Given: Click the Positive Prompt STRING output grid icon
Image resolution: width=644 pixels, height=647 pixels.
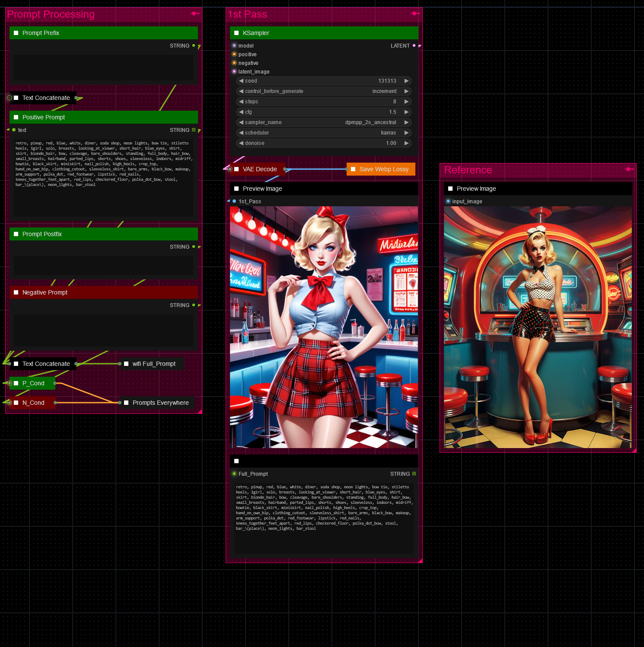Looking at the screenshot, I should (194, 130).
